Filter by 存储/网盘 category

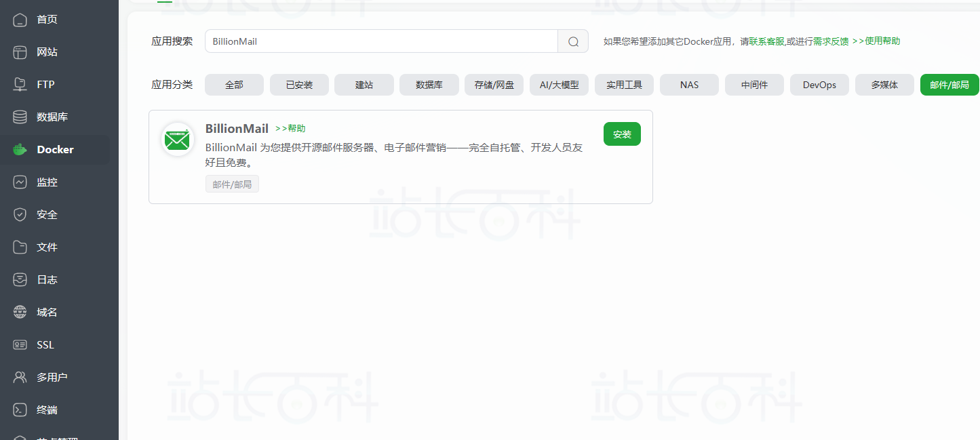tap(494, 85)
